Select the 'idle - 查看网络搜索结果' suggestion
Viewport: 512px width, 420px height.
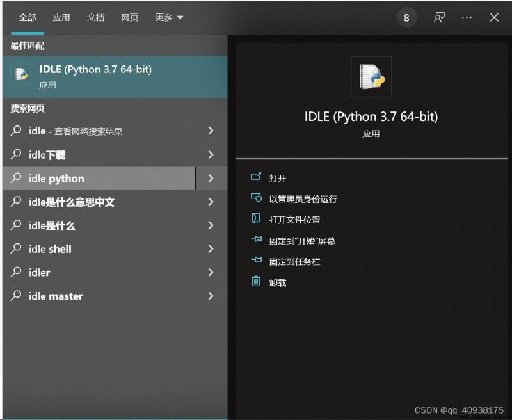[x=99, y=131]
